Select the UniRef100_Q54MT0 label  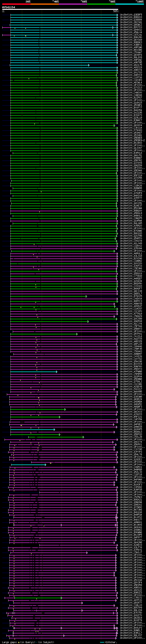point(131,239)
